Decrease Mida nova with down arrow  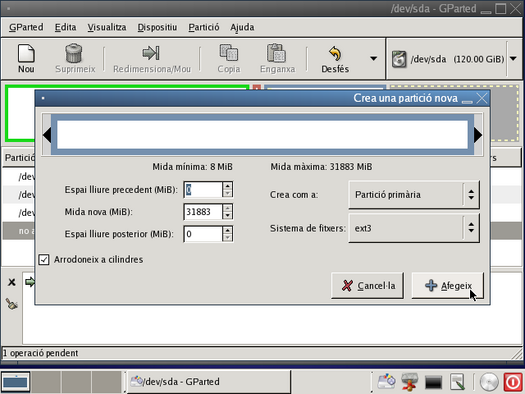[x=227, y=216]
